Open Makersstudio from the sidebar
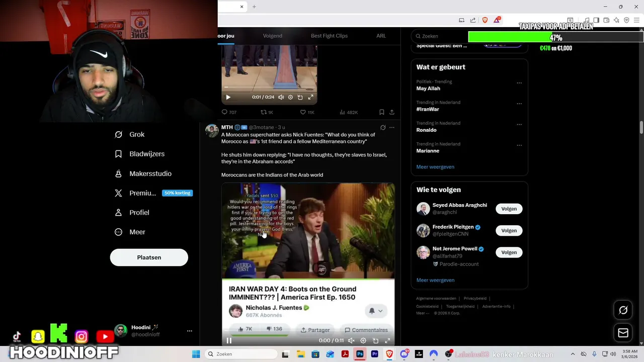The height and width of the screenshot is (362, 644). pyautogui.click(x=143, y=173)
